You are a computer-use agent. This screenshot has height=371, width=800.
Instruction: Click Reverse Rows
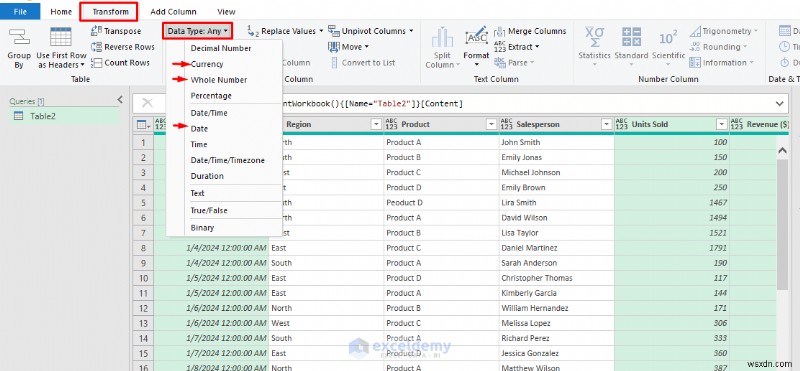point(123,47)
